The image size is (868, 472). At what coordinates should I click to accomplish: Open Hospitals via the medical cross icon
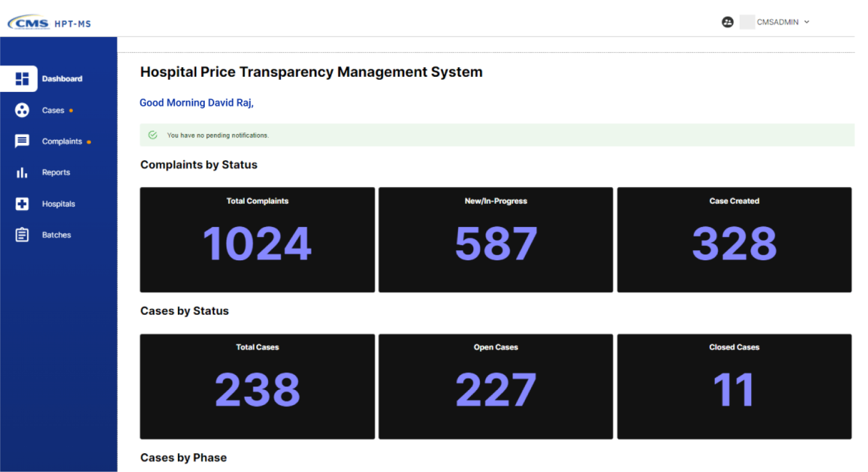coord(22,204)
